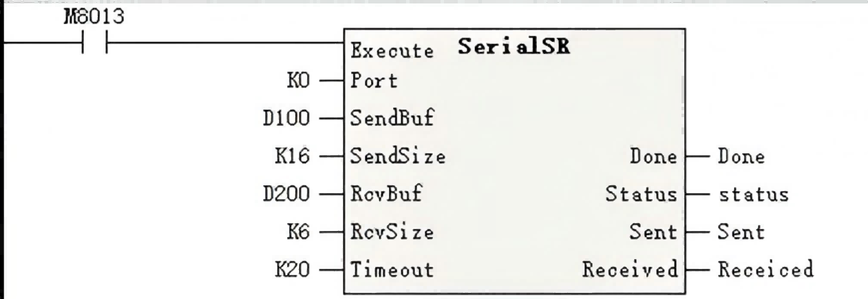Screen dimensions: 868x299
Task: Click the SendBuf pin label
Action: pyautogui.click(x=388, y=119)
